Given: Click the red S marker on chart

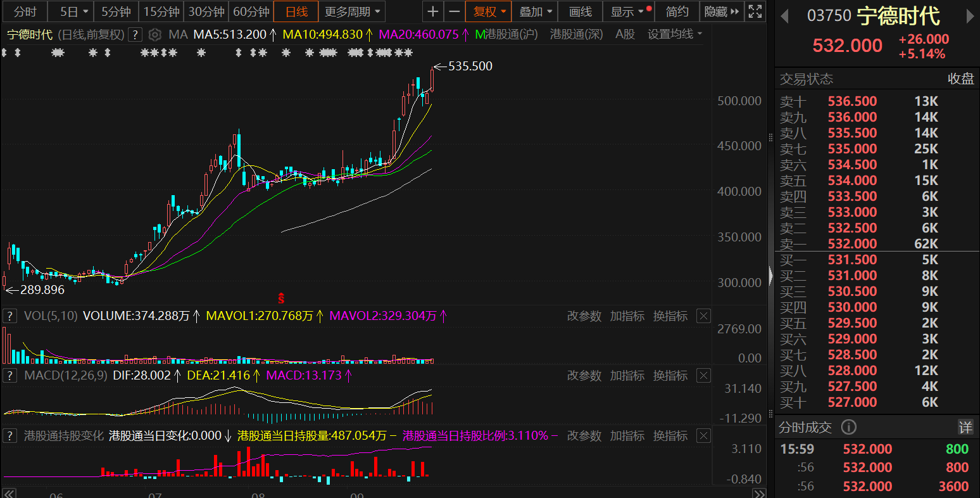Looking at the screenshot, I should pos(281,297).
